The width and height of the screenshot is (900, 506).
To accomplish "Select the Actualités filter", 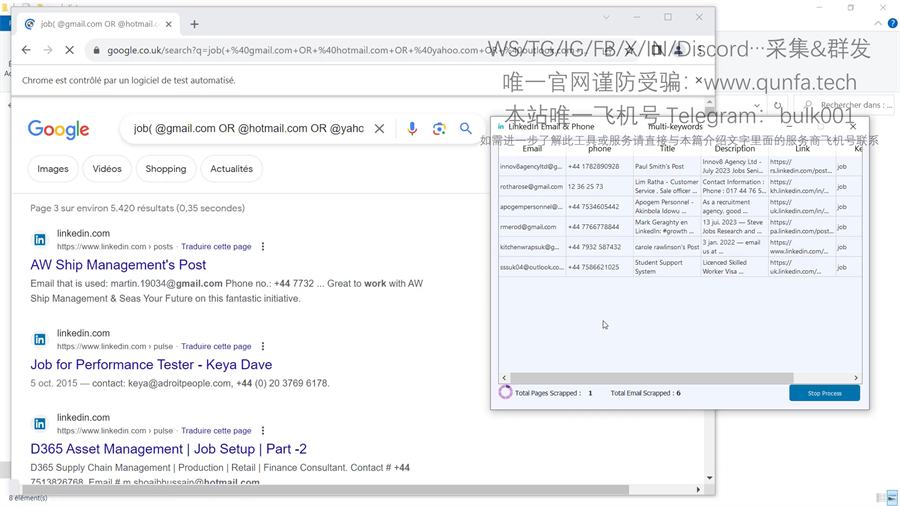I will (x=231, y=169).
